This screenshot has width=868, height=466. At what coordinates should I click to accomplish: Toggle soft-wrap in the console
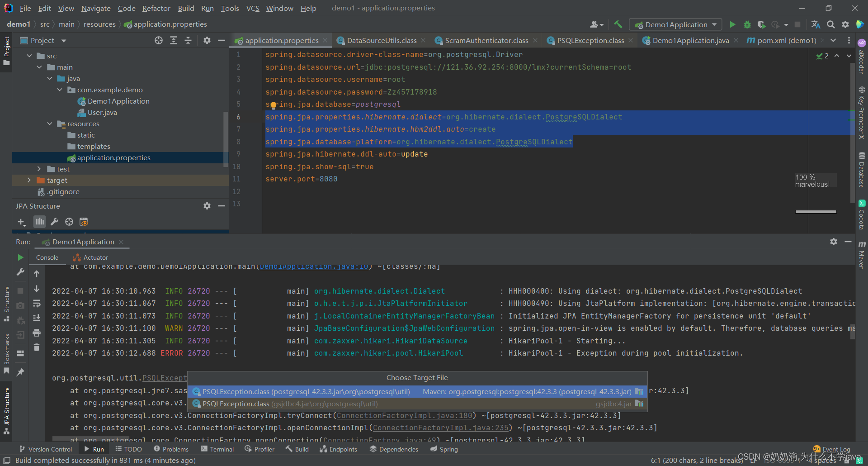[x=37, y=304]
